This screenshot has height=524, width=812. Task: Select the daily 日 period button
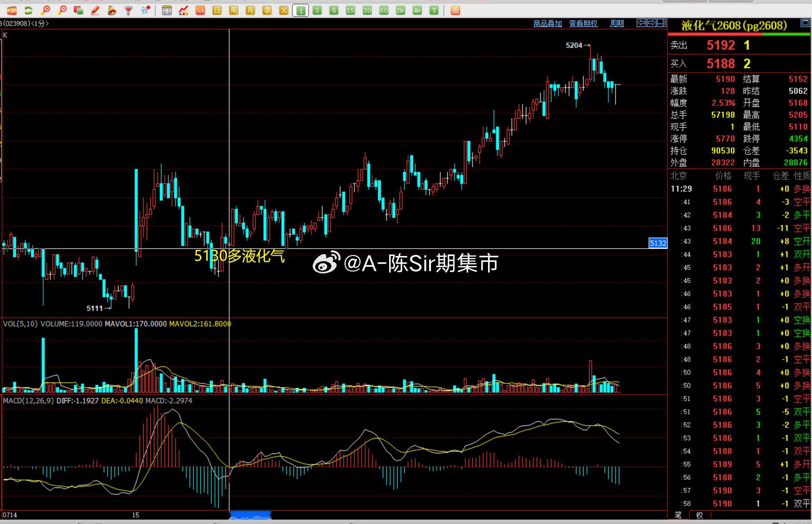tap(217, 10)
